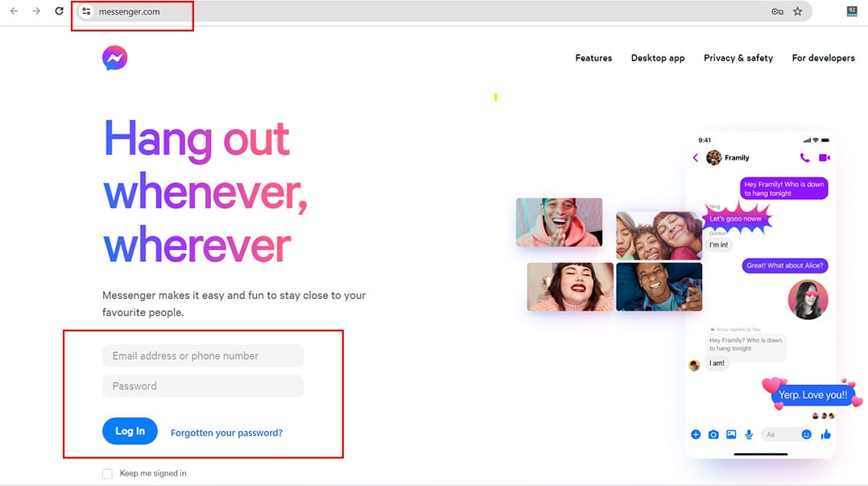Tick the Keep me signed in checkbox
Screen dimensions: 868x486
(x=107, y=474)
